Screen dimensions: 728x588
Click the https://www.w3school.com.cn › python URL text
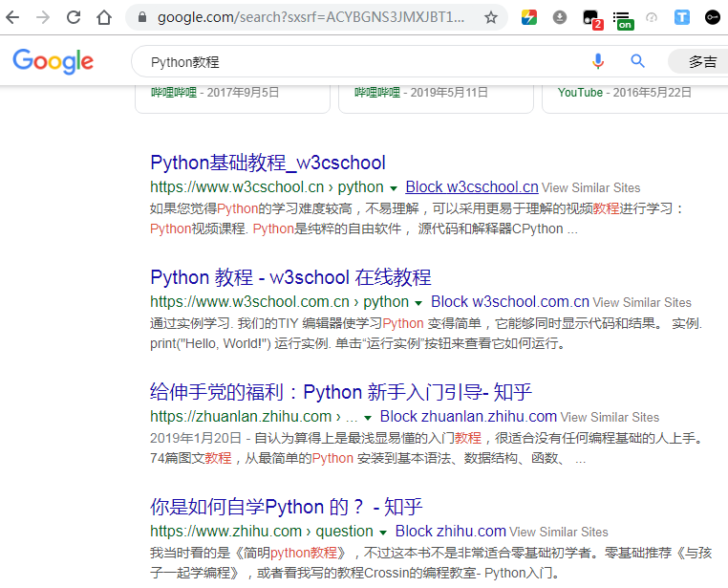[279, 302]
